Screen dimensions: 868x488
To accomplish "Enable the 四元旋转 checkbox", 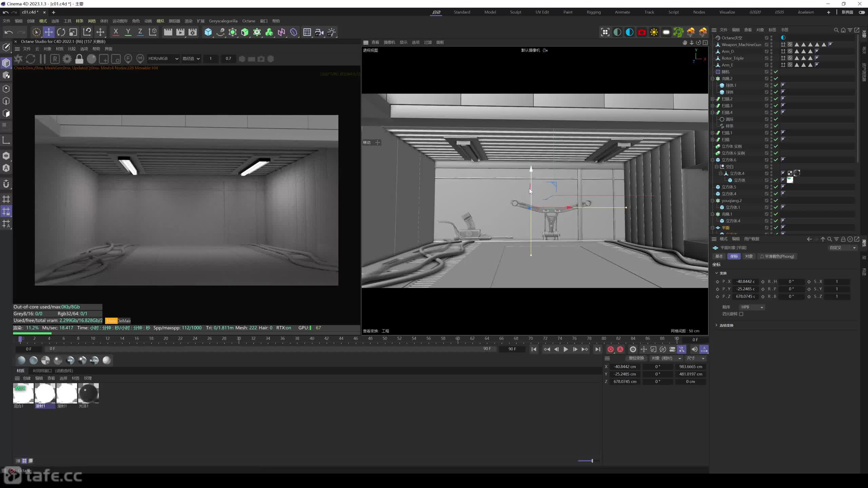I will pos(741,314).
